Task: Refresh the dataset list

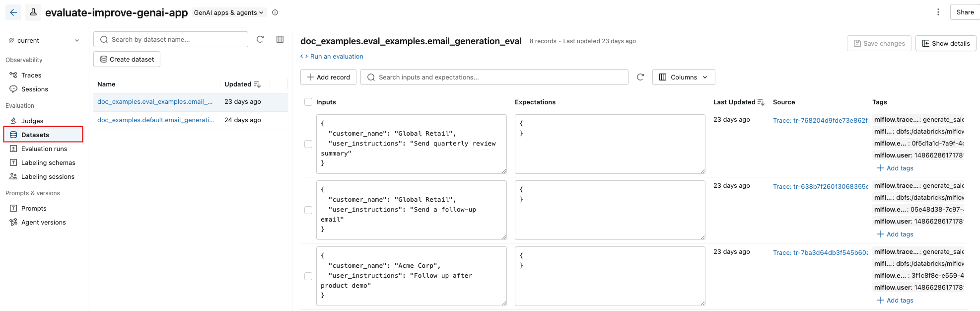Action: (260, 39)
